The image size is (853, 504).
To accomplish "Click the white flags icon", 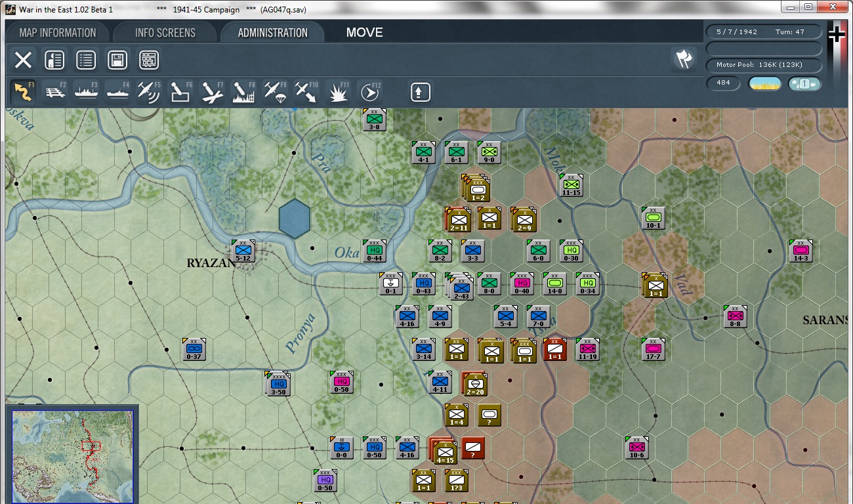I will coord(684,60).
